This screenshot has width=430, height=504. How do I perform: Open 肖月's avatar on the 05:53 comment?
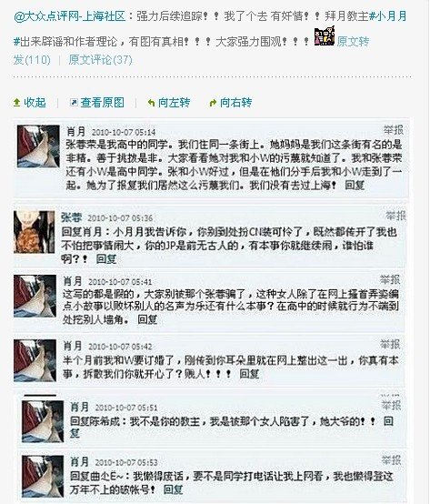coord(43,477)
